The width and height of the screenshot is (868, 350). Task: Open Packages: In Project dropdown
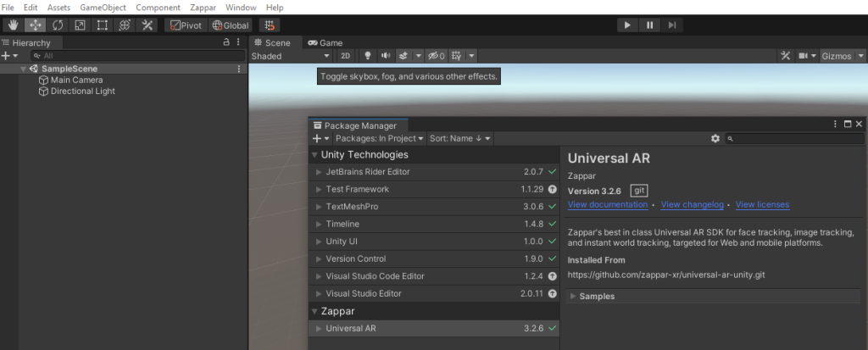pyautogui.click(x=380, y=138)
